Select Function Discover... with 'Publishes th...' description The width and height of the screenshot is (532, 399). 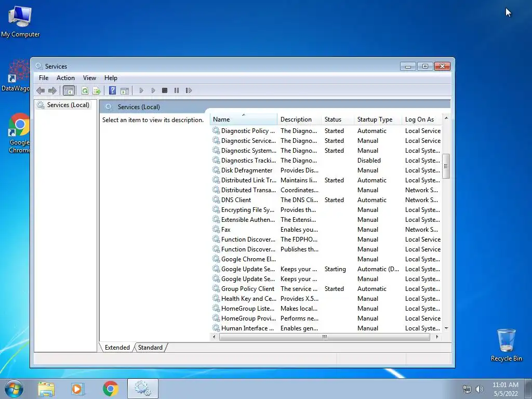pyautogui.click(x=248, y=249)
